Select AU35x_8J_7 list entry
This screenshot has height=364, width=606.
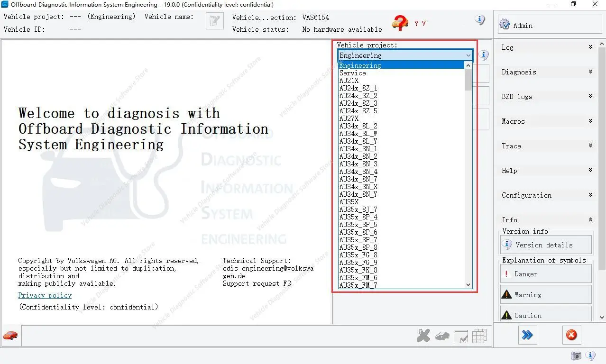pos(401,209)
